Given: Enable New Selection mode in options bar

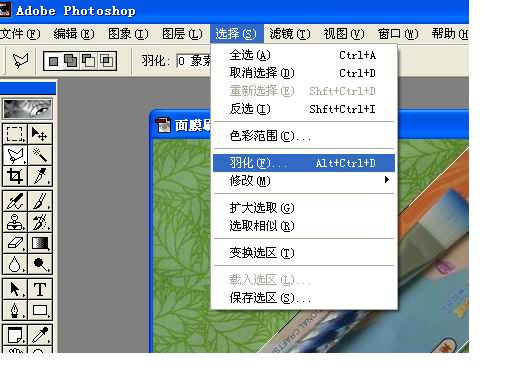Looking at the screenshot, I should pyautogui.click(x=53, y=61).
